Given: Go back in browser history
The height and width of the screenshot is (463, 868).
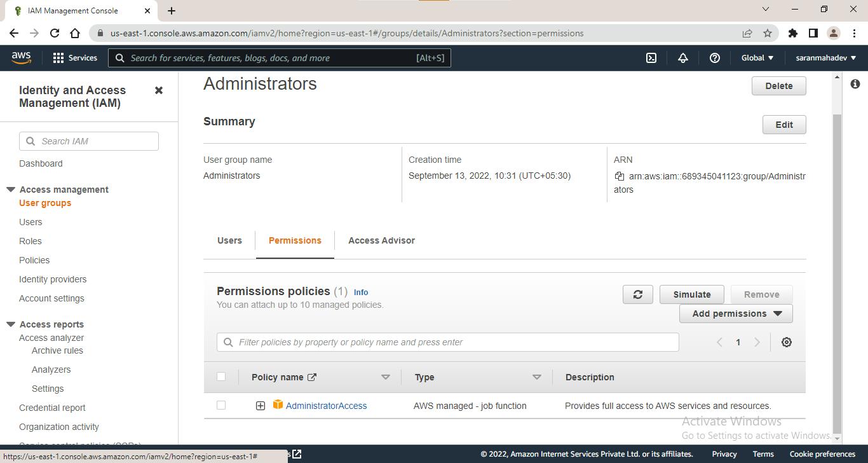Looking at the screenshot, I should pos(14,33).
